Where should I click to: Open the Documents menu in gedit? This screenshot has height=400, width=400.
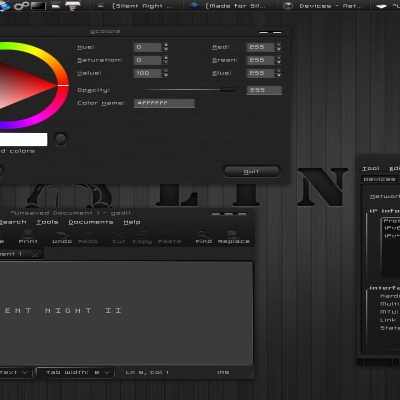[91, 222]
